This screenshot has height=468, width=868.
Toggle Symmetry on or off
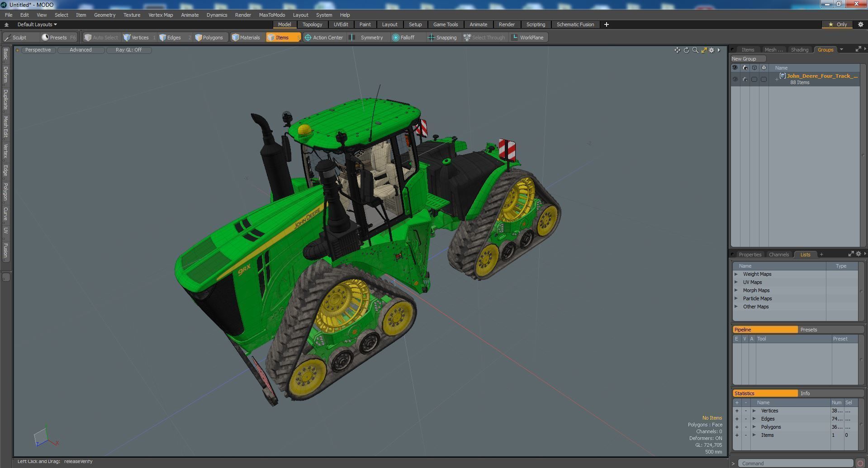367,38
